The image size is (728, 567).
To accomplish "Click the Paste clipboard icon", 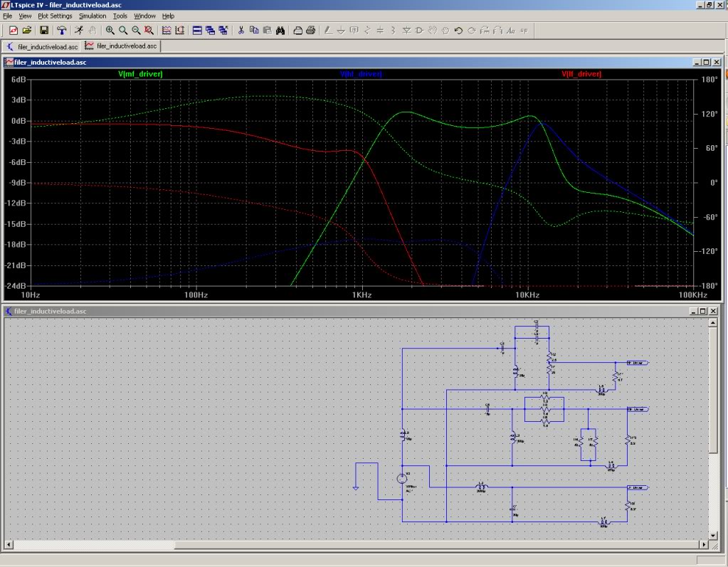I will [267, 31].
